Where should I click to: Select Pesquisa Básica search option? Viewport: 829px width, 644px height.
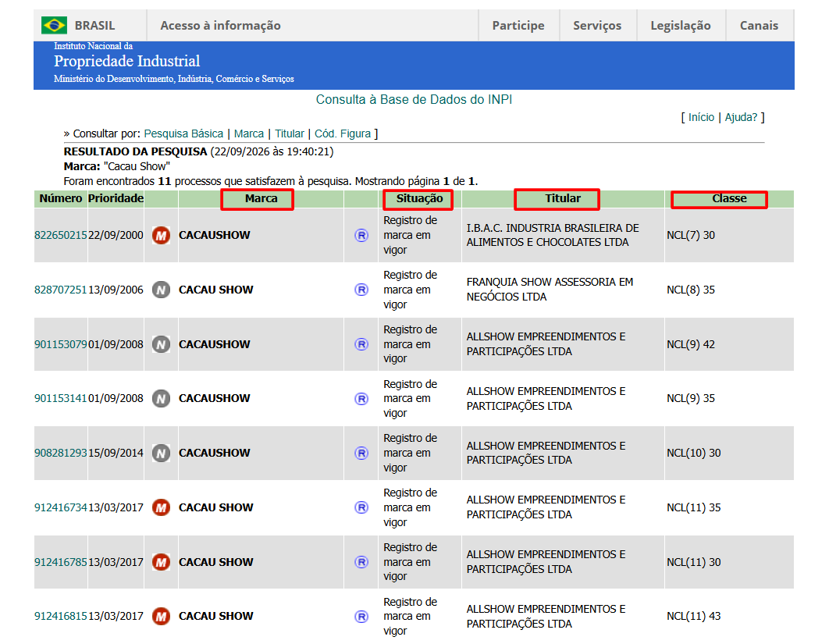[x=183, y=133]
